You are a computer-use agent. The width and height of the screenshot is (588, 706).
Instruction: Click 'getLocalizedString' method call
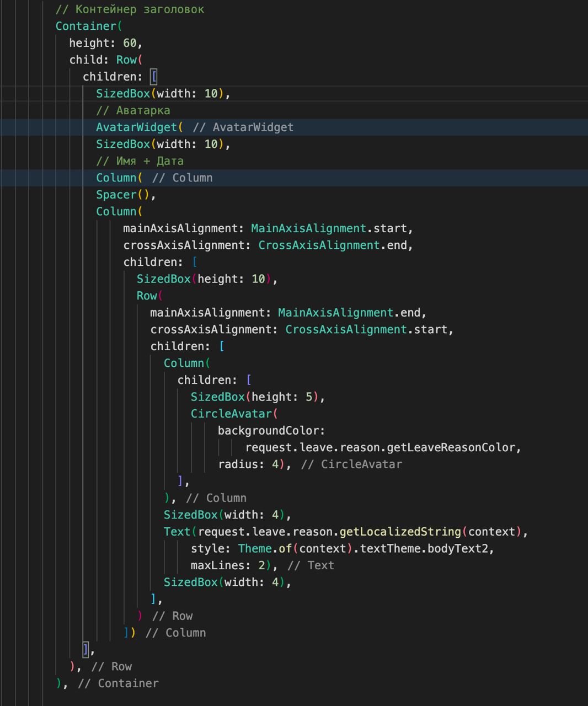point(400,532)
